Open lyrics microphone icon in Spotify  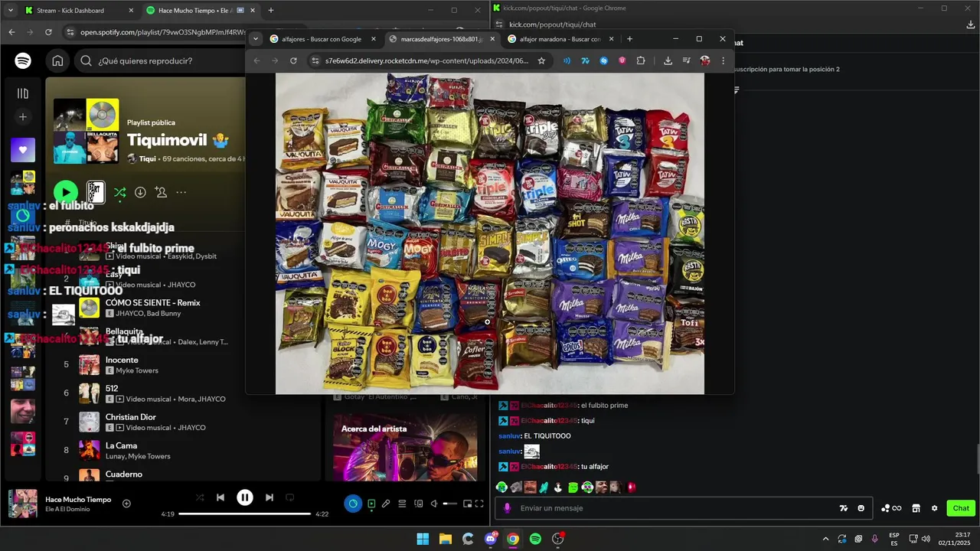[386, 504]
